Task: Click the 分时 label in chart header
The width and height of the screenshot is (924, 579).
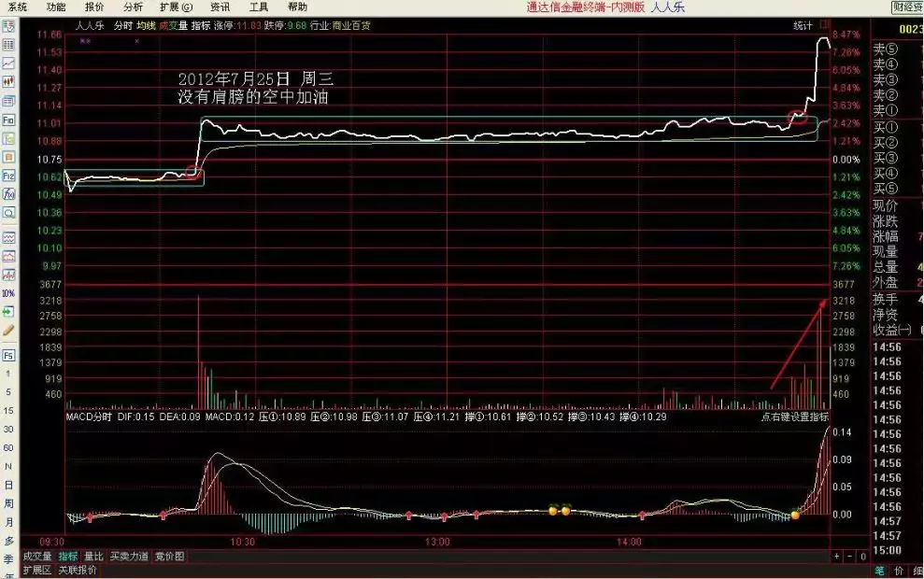Action: coord(123,25)
